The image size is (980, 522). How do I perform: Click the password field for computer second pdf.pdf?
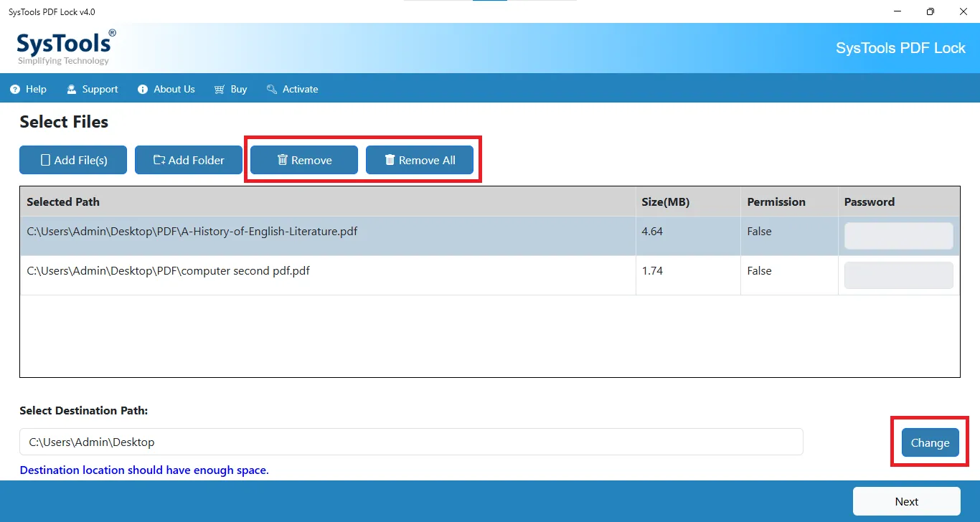898,275
